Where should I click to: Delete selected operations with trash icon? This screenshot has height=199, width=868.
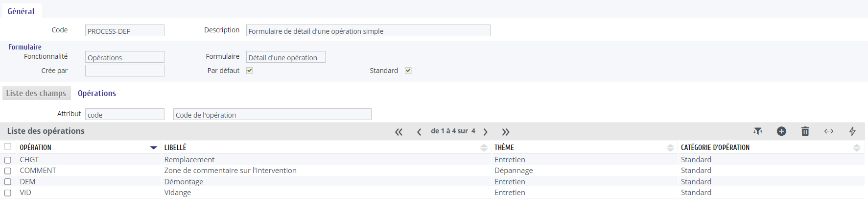pos(805,131)
